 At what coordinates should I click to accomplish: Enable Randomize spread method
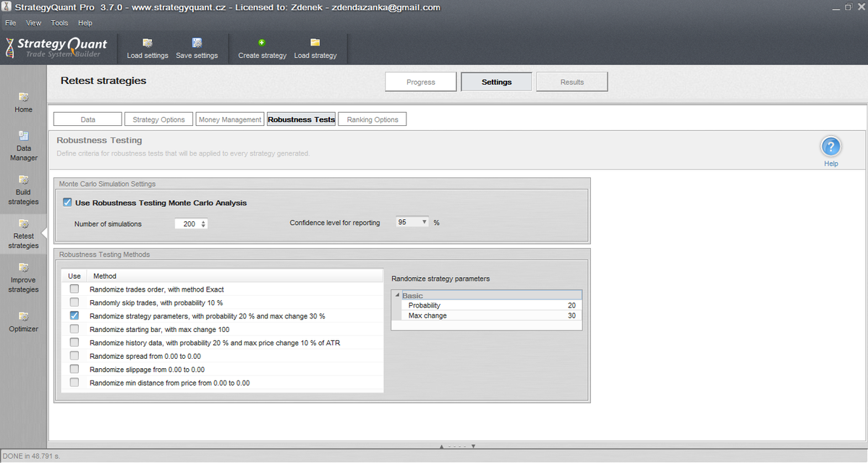click(75, 356)
